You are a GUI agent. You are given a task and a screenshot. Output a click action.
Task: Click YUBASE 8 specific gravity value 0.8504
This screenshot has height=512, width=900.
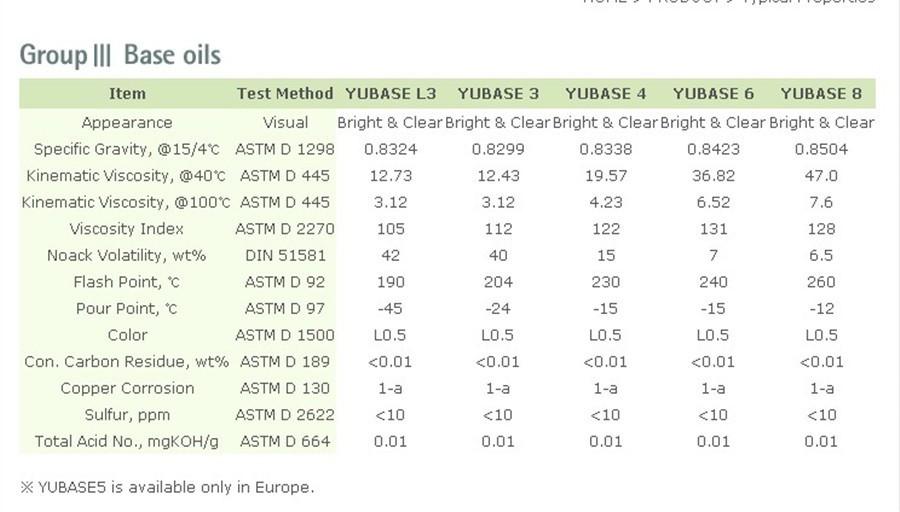[821, 149]
